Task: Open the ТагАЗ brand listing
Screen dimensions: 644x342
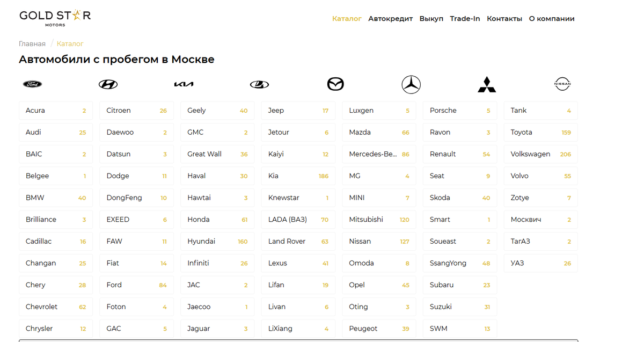Action: (541, 242)
